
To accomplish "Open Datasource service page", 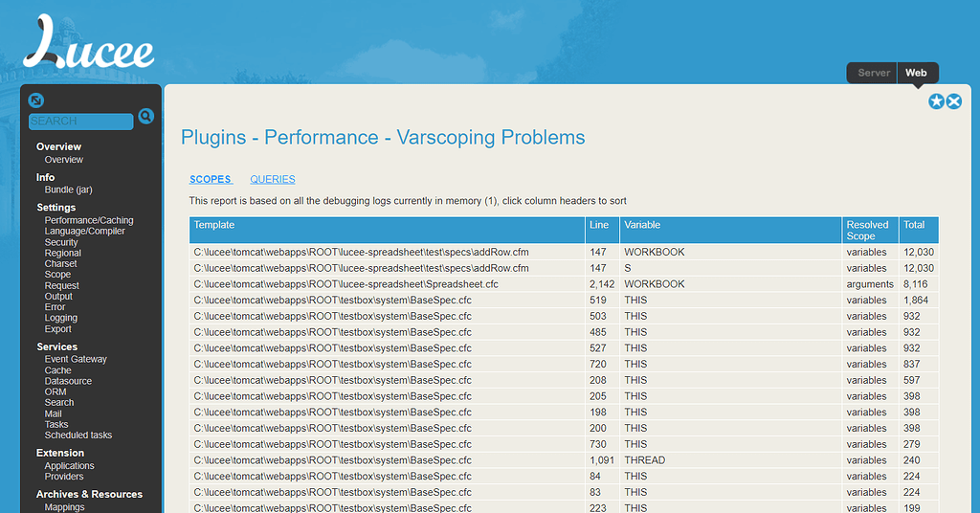I will [x=68, y=381].
